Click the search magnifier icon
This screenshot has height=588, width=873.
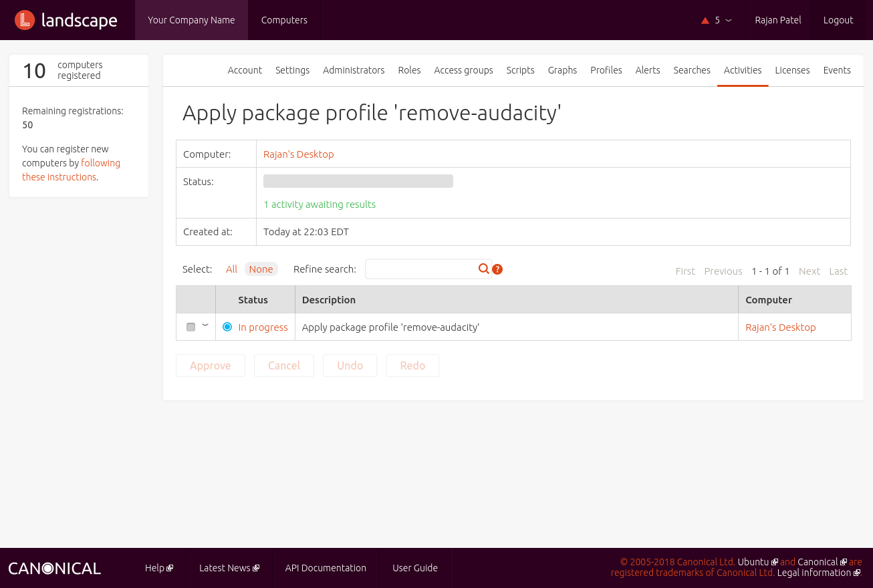coord(484,269)
